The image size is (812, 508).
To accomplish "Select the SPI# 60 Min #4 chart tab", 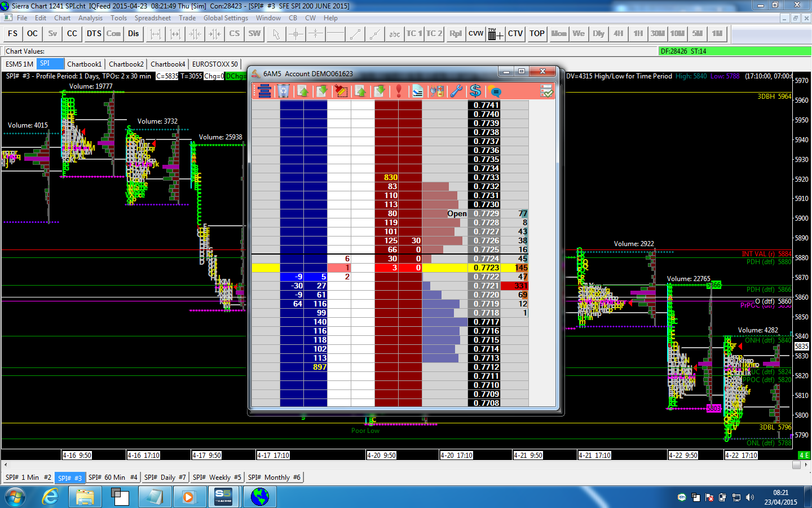I will pyautogui.click(x=113, y=478).
